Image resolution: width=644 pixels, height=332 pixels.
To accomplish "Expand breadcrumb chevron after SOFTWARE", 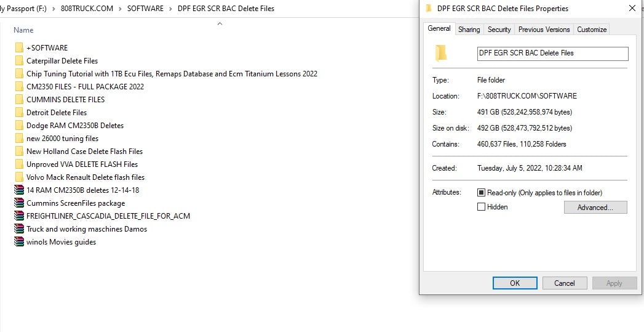I will coord(171,9).
